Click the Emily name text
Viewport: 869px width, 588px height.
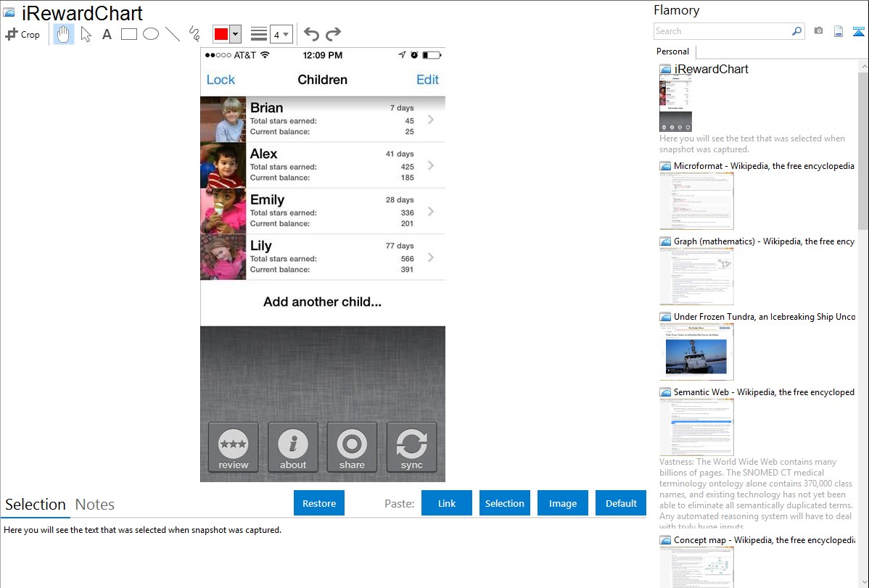[267, 199]
